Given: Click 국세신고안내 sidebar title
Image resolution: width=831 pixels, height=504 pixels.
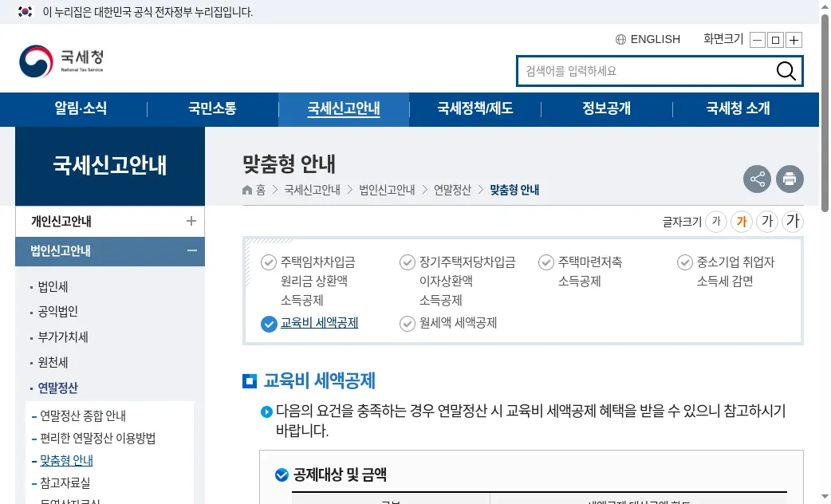Looking at the screenshot, I should click(x=110, y=165).
